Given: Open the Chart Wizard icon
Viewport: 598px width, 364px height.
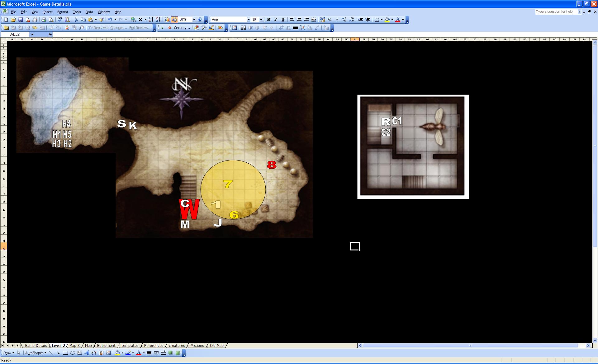Looking at the screenshot, I should pos(167,20).
